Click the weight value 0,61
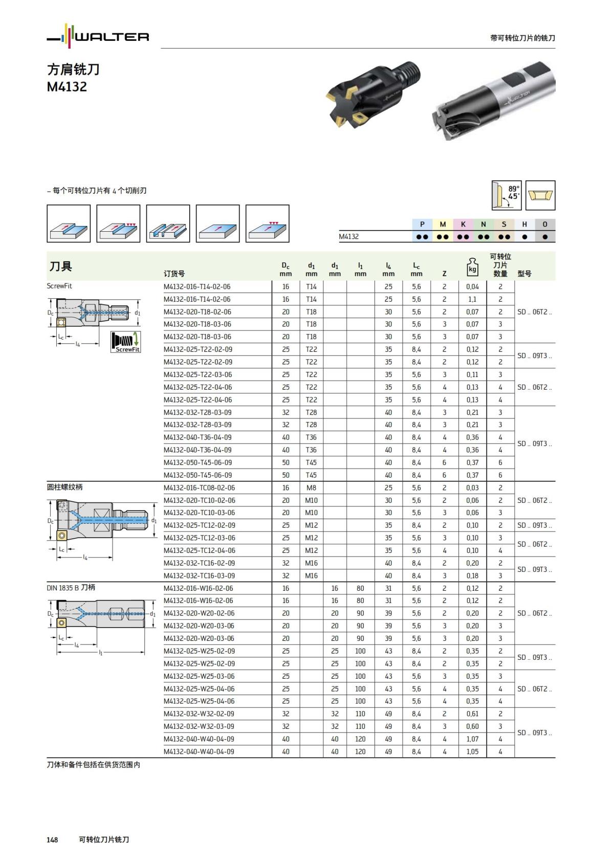 click(472, 714)
